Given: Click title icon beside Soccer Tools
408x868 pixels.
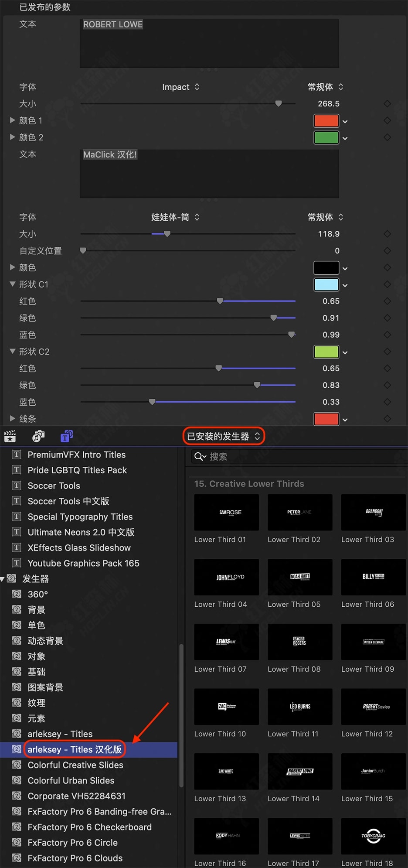Looking at the screenshot, I should [x=17, y=485].
